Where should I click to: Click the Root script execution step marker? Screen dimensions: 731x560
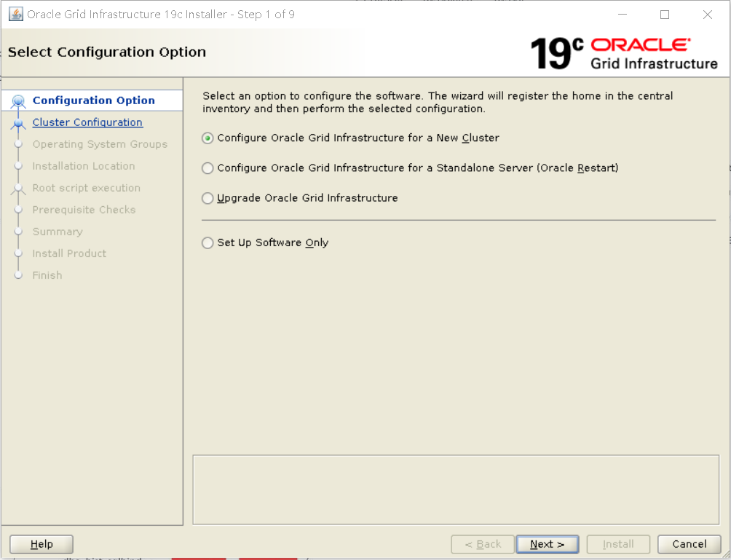[18, 189]
